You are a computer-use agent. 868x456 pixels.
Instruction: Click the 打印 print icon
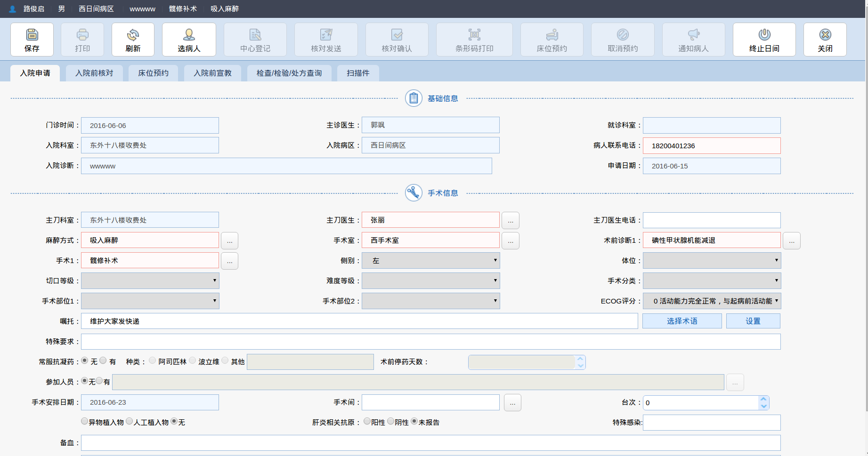(82, 34)
